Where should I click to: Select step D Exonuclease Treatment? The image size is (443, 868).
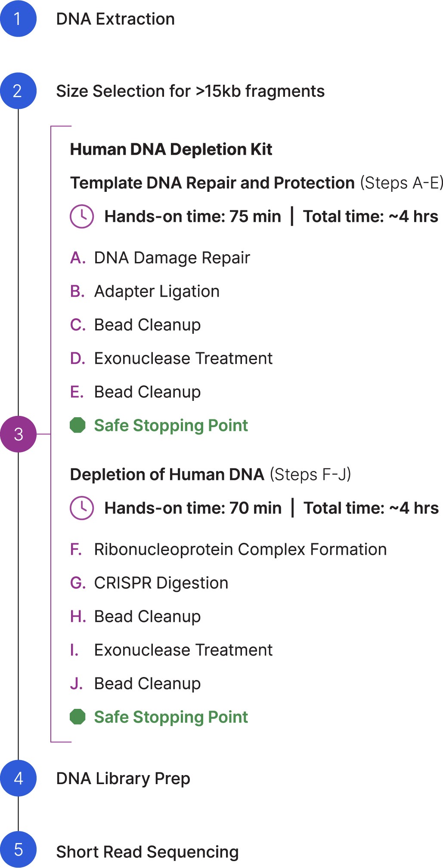click(171, 358)
